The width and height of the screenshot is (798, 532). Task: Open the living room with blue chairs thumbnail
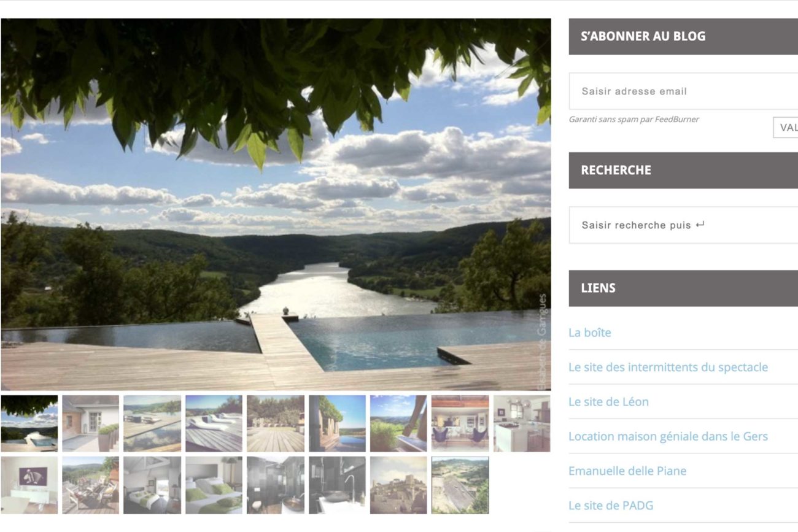point(460,423)
